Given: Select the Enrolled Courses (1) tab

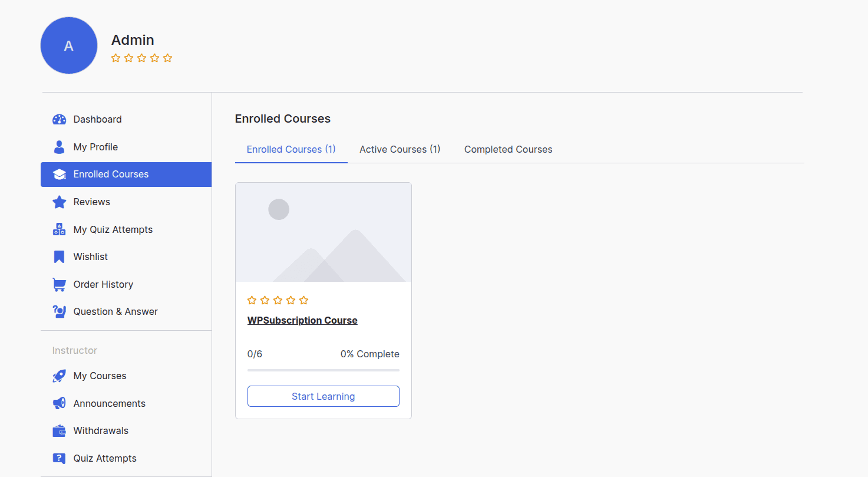Looking at the screenshot, I should pyautogui.click(x=291, y=149).
